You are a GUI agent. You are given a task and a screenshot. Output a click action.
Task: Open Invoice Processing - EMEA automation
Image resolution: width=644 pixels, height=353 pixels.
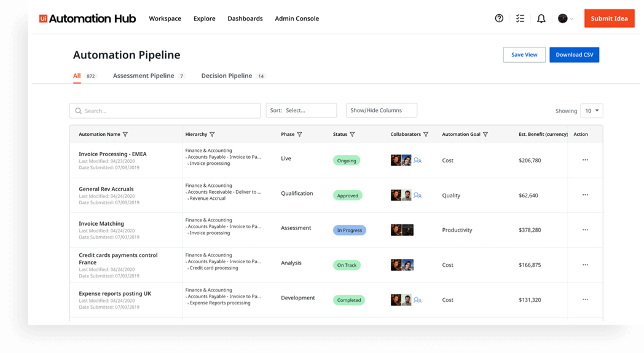112,154
